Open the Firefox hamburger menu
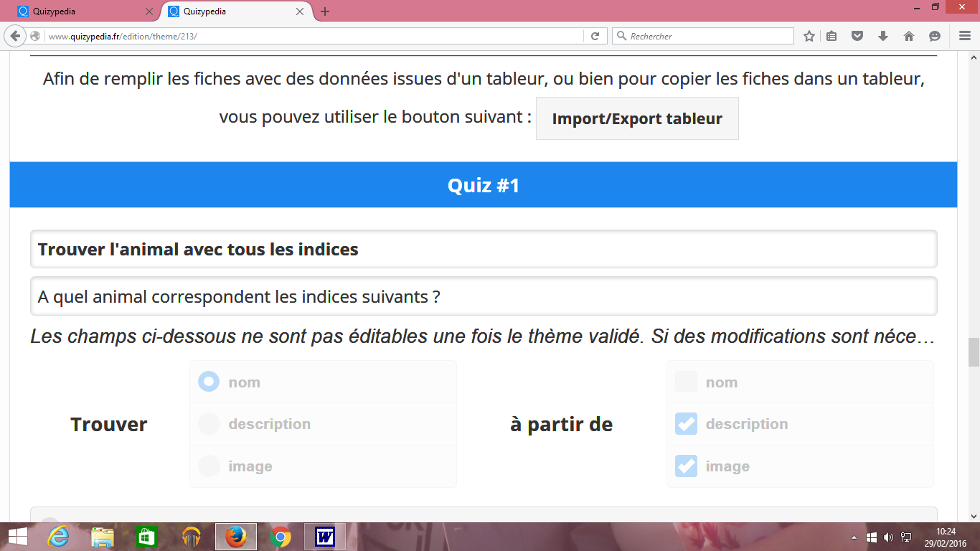This screenshot has width=980, height=551. (965, 36)
